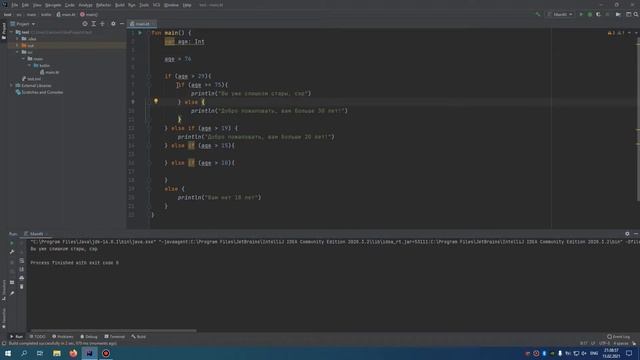Open Project panel settings gear
This screenshot has width=640, height=360.
coord(113,24)
